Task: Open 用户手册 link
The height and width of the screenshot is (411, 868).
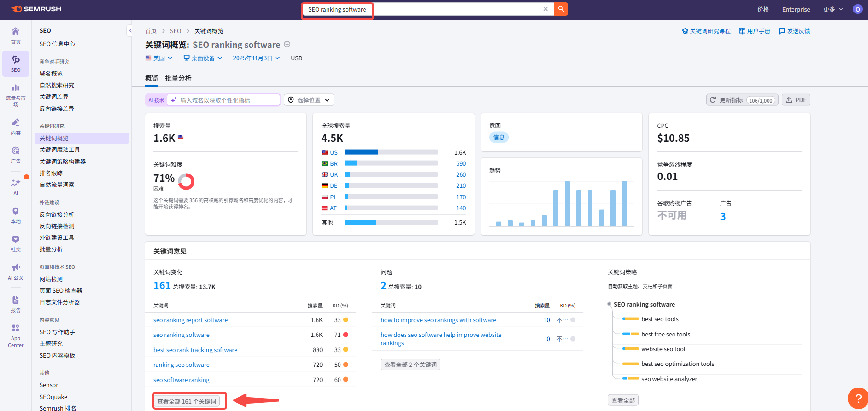Action: coord(755,31)
